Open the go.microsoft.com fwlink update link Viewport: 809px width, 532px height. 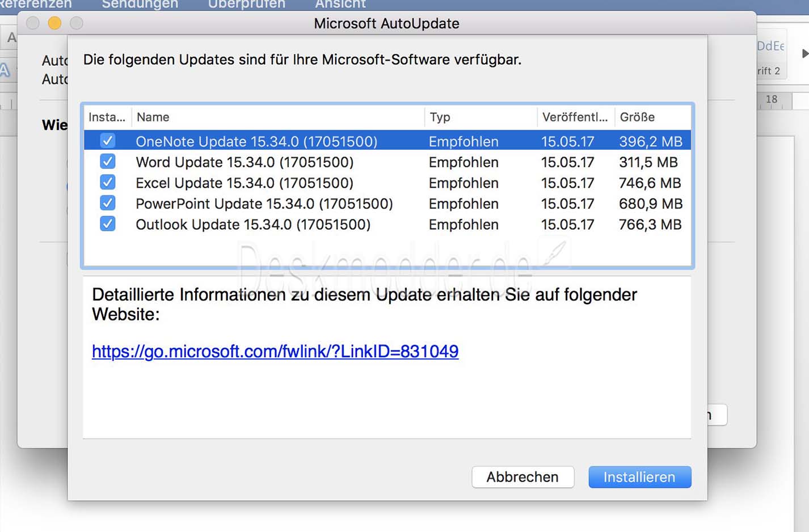click(x=275, y=351)
